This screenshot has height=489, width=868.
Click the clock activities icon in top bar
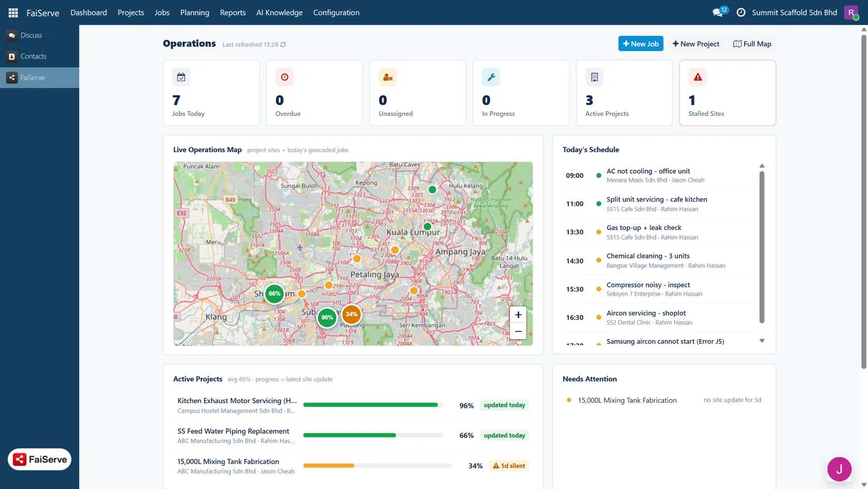click(x=741, y=12)
